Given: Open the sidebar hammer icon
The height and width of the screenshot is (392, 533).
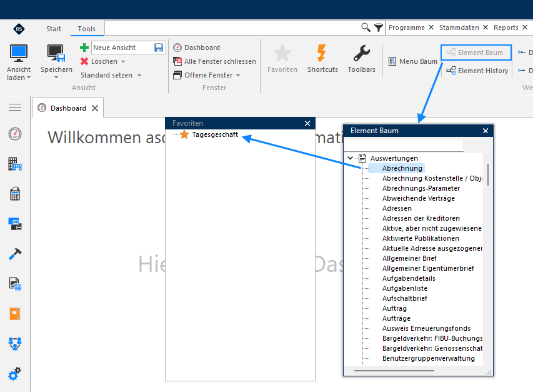Looking at the screenshot, I should pyautogui.click(x=15, y=254).
